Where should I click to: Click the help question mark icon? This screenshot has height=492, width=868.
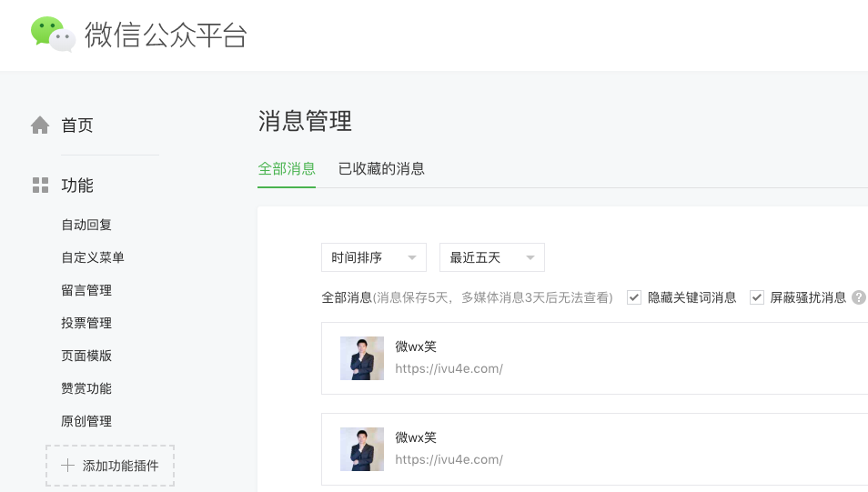(x=858, y=297)
